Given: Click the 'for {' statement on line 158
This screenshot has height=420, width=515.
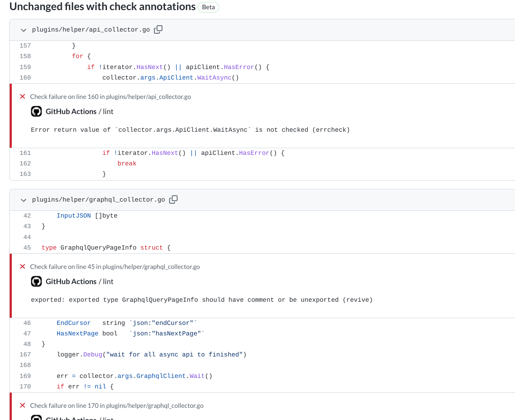Looking at the screenshot, I should [x=81, y=56].
